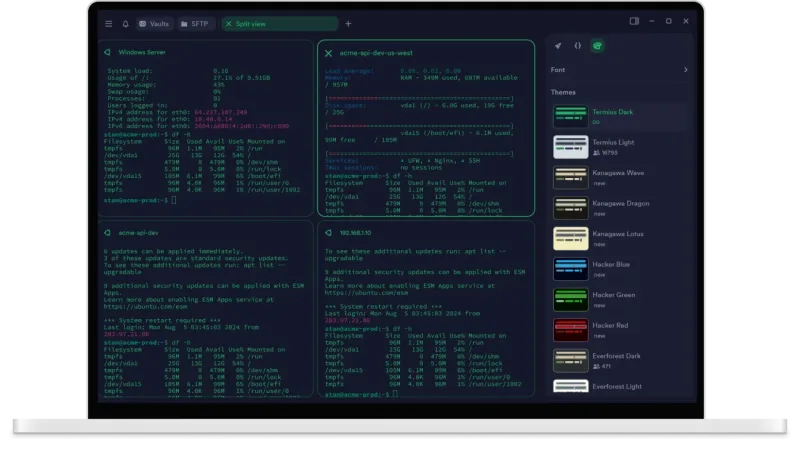
Task: Minimize the Termius window
Action: pyautogui.click(x=652, y=21)
